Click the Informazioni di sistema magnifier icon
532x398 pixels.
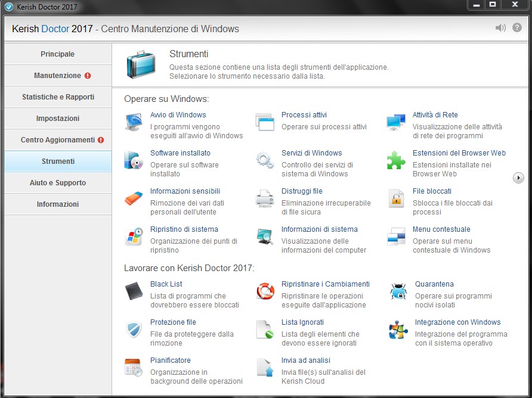point(265,237)
